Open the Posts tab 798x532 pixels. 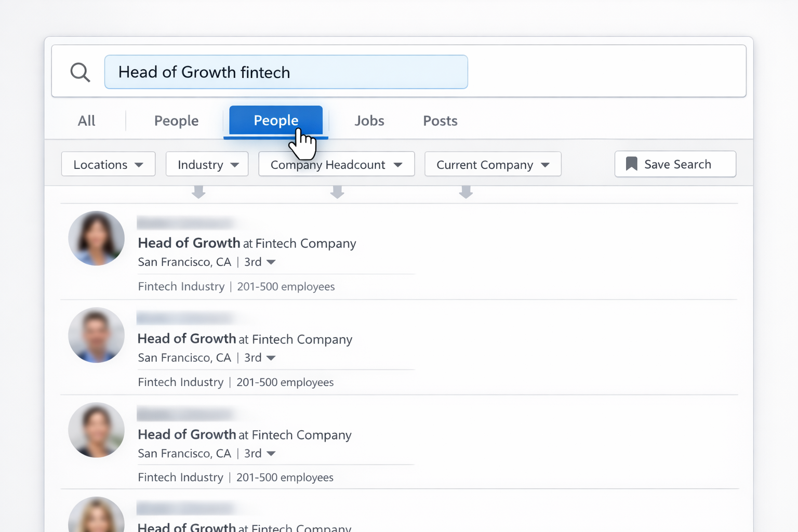(440, 121)
